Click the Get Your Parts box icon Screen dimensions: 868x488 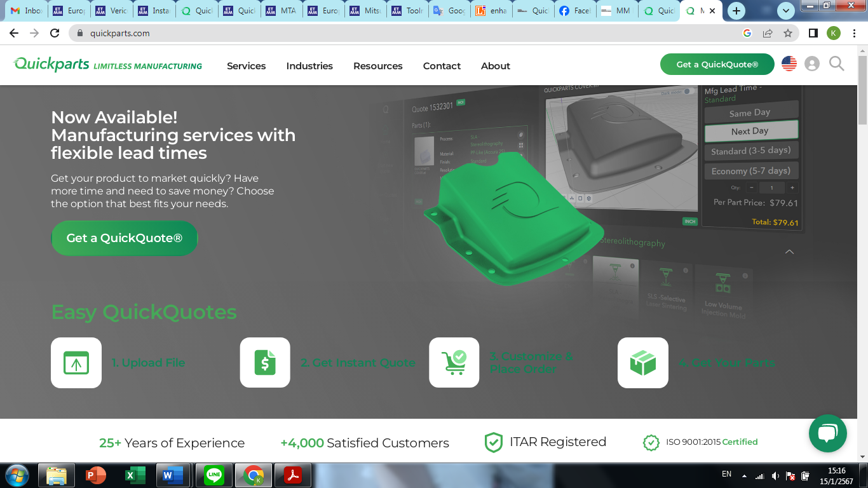click(643, 363)
